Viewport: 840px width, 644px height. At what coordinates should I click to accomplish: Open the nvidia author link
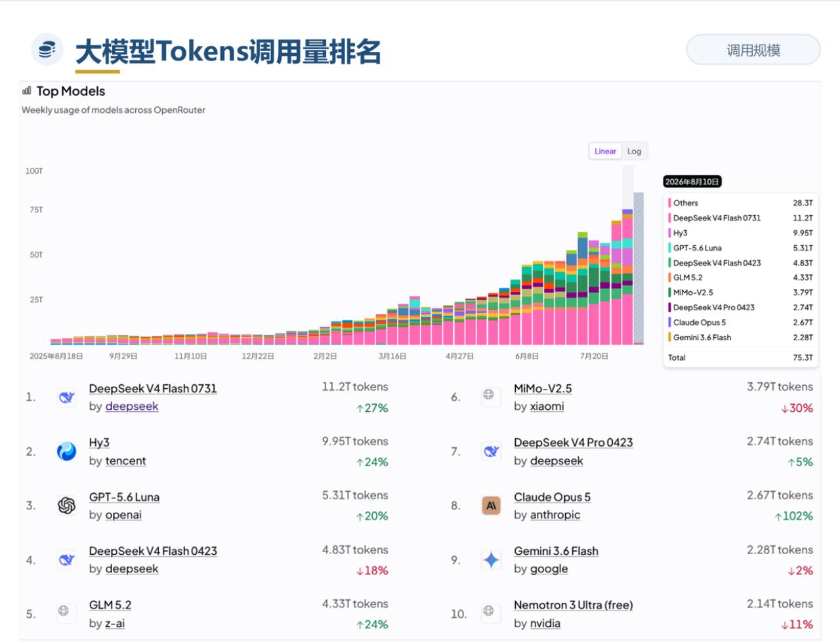pyautogui.click(x=545, y=623)
